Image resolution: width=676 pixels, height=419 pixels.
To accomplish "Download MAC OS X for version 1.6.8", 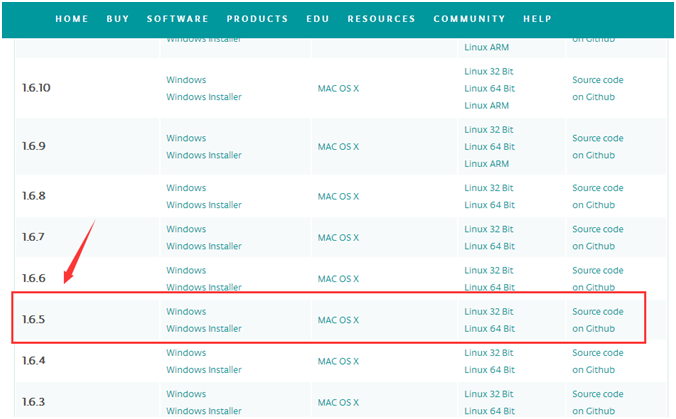I will pos(338,197).
